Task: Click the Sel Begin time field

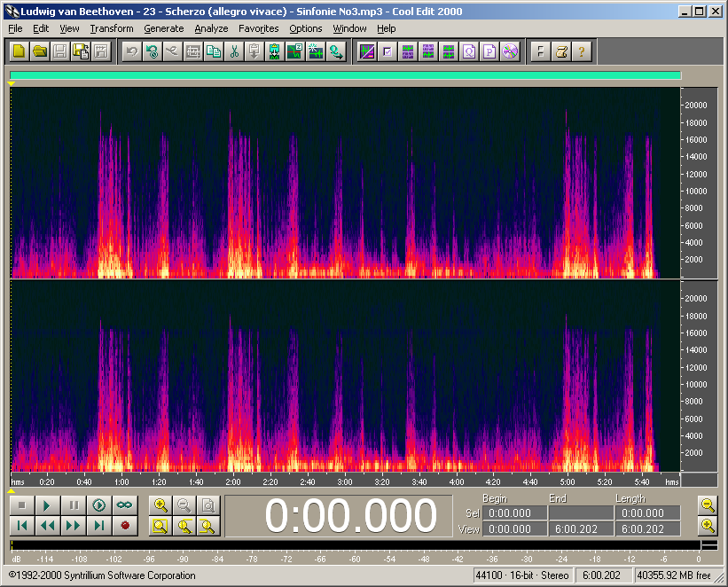Action: [513, 513]
